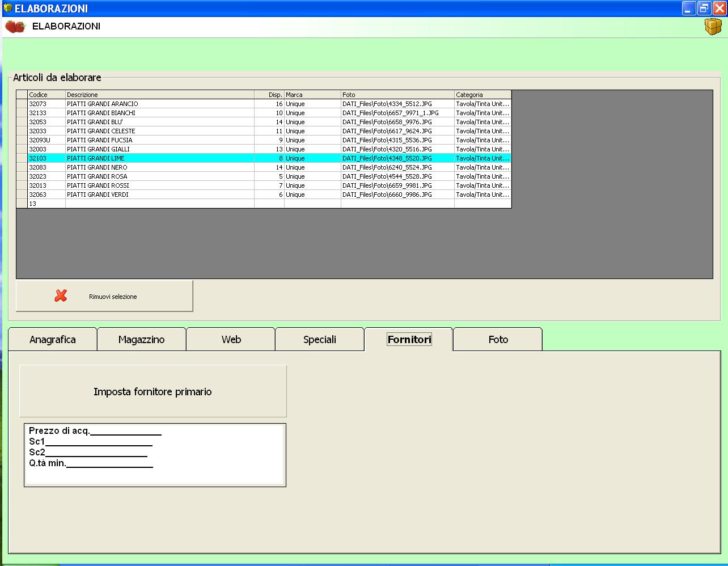The image size is (728, 566).
Task: Select highlighted row PIATTI GRANDI LIME
Action: pyautogui.click(x=264, y=158)
